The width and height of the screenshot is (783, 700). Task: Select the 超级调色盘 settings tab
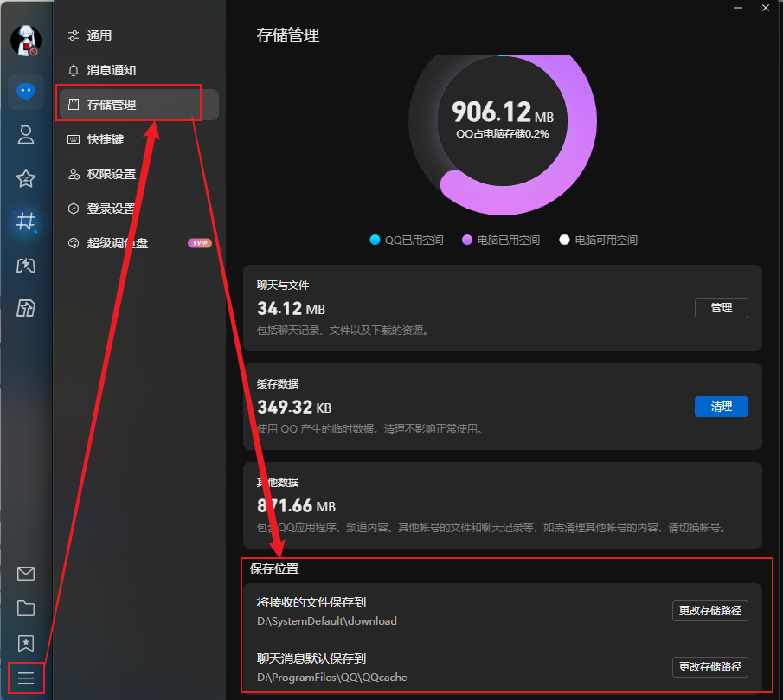coord(138,243)
